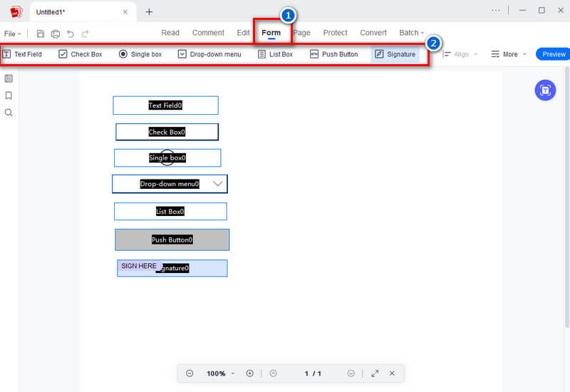
Task: Open the three-dots options menu in title bar
Action: (496, 10)
